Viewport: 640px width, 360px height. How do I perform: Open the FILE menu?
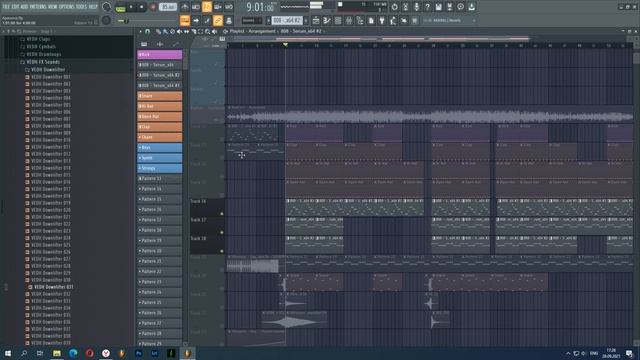pos(7,7)
